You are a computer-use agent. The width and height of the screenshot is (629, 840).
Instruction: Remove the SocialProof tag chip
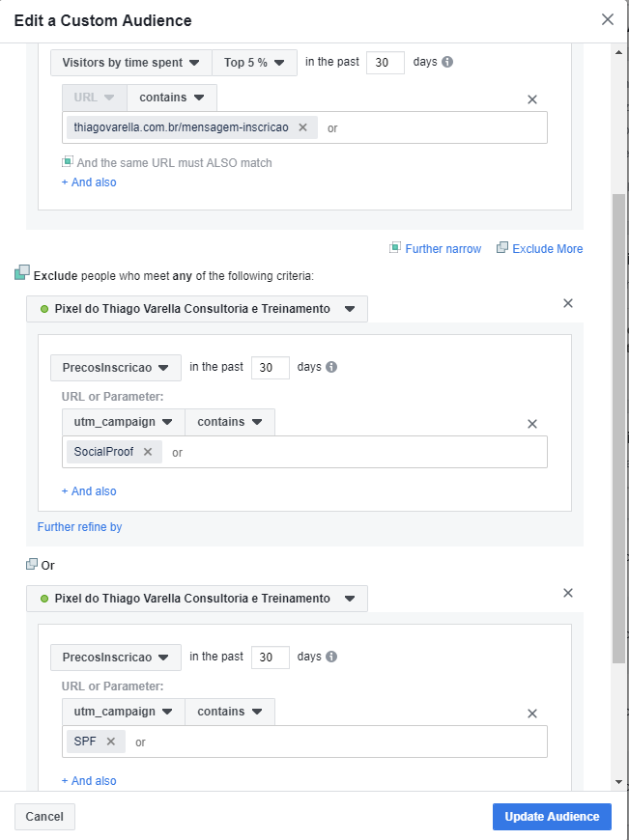coord(148,452)
